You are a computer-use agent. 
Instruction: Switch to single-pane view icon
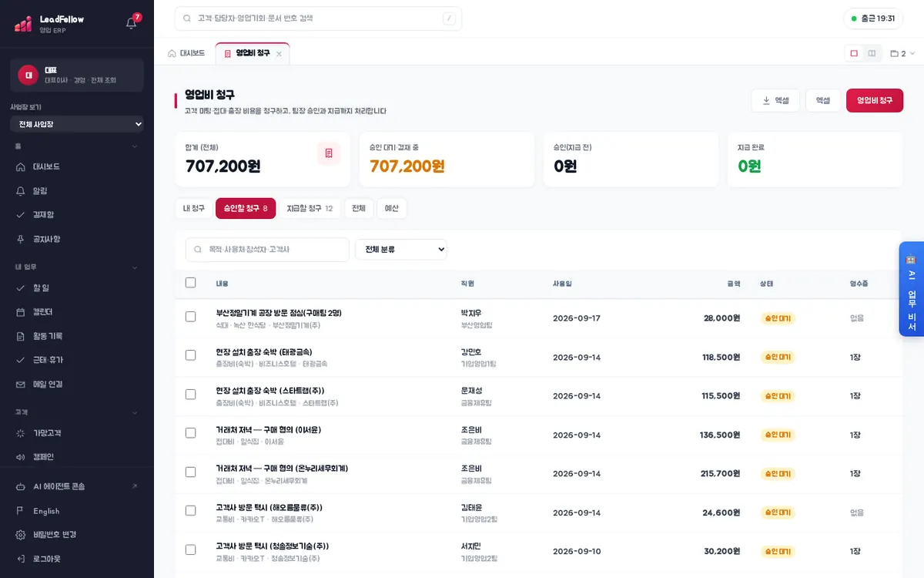pyautogui.click(x=854, y=53)
